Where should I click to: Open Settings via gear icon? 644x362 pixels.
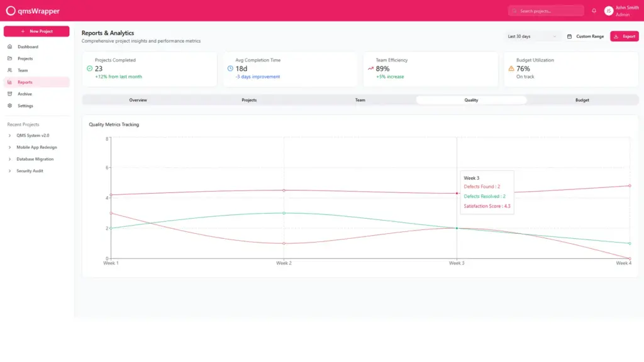click(10, 106)
